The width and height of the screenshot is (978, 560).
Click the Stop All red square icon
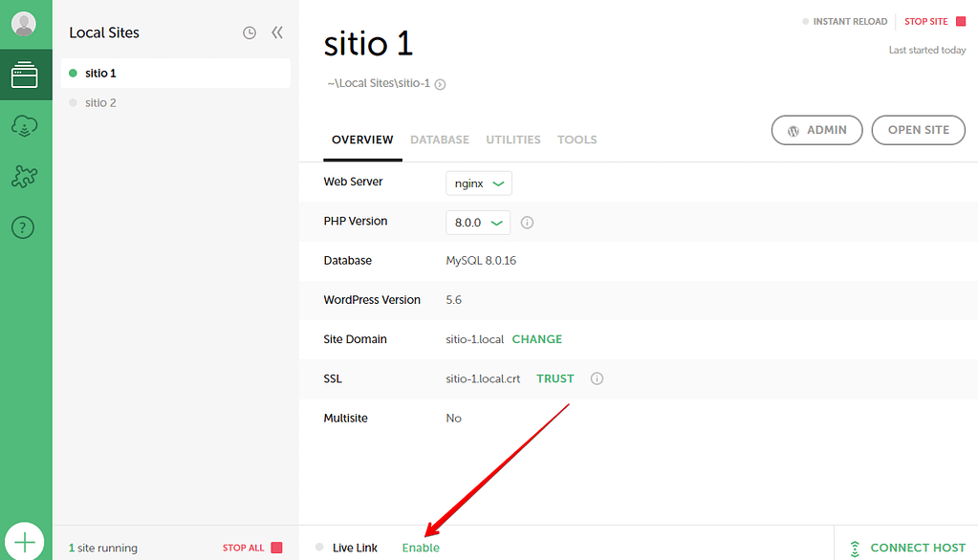[x=277, y=548]
